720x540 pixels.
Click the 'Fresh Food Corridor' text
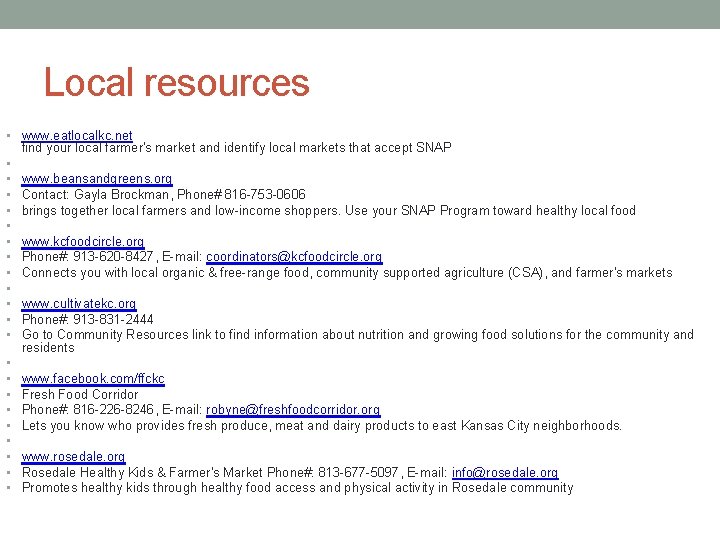pyautogui.click(x=80, y=394)
